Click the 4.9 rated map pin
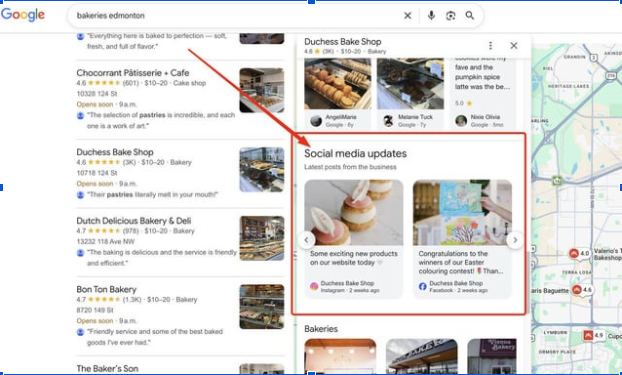This screenshot has height=375, width=622. point(594,336)
